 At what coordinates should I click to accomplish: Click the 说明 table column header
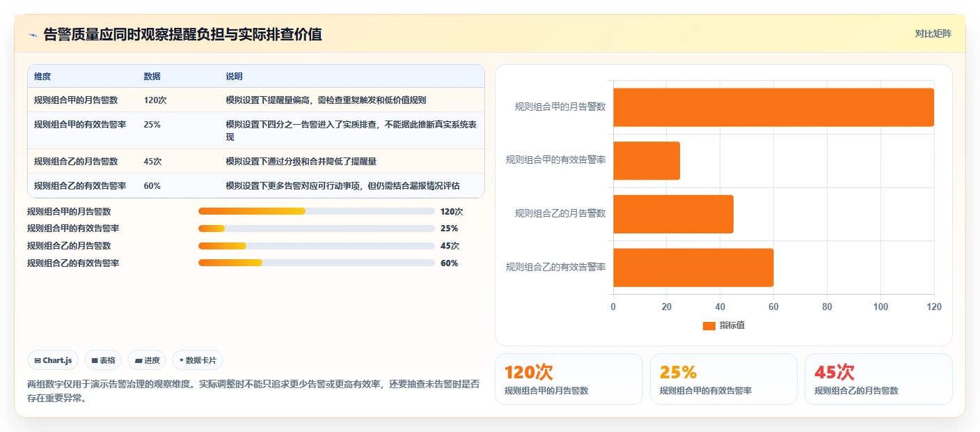pos(235,77)
